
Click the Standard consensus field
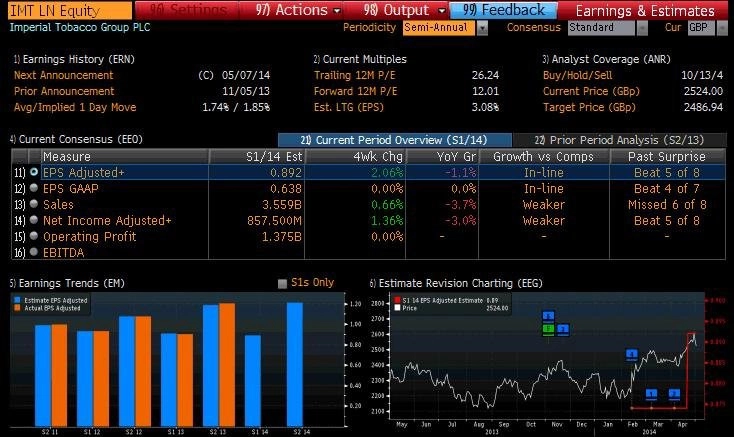pyautogui.click(x=602, y=28)
